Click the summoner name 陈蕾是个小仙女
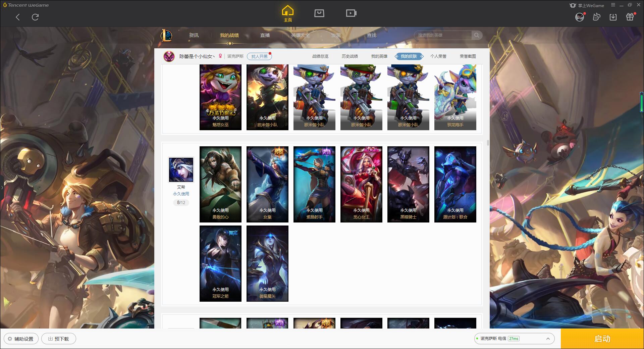The width and height of the screenshot is (644, 349). click(197, 56)
